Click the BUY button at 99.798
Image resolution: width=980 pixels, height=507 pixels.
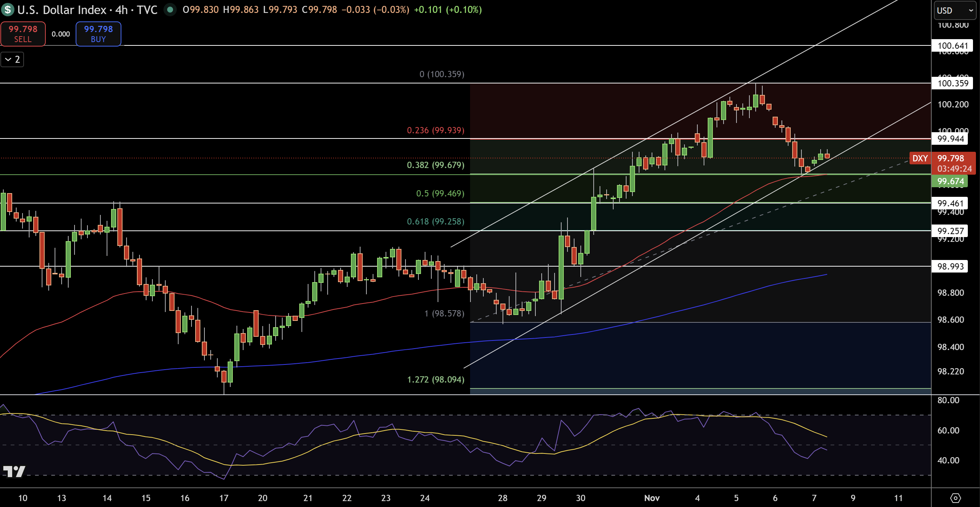click(98, 34)
